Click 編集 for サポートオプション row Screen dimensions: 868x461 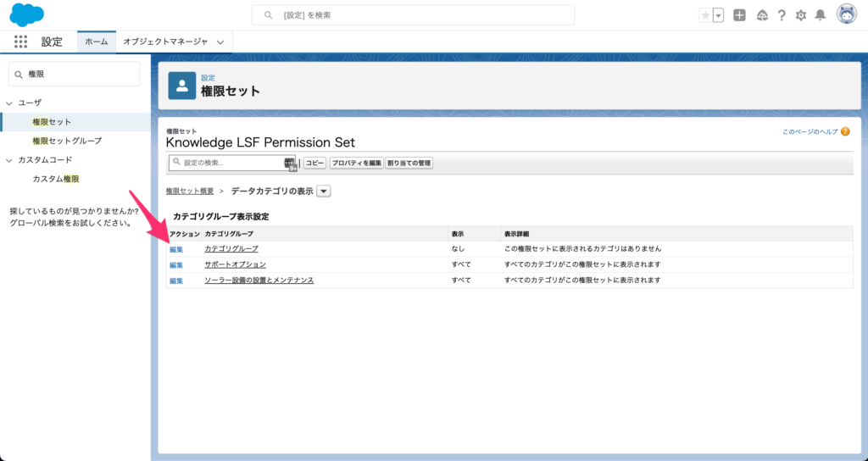click(x=176, y=265)
